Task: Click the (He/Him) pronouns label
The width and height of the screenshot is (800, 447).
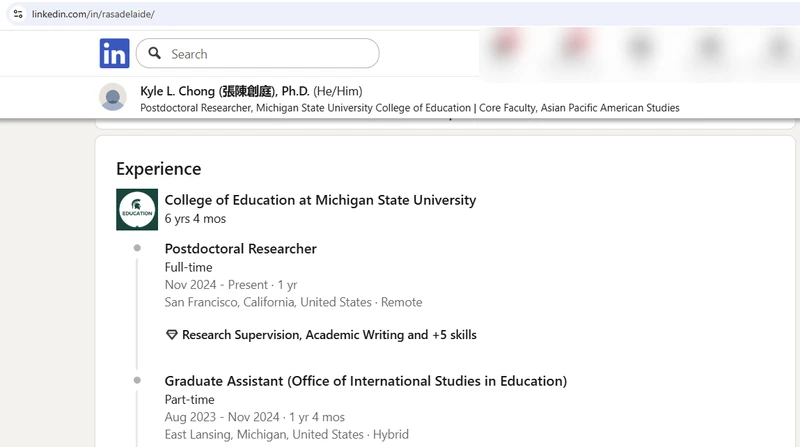Action: tap(338, 91)
